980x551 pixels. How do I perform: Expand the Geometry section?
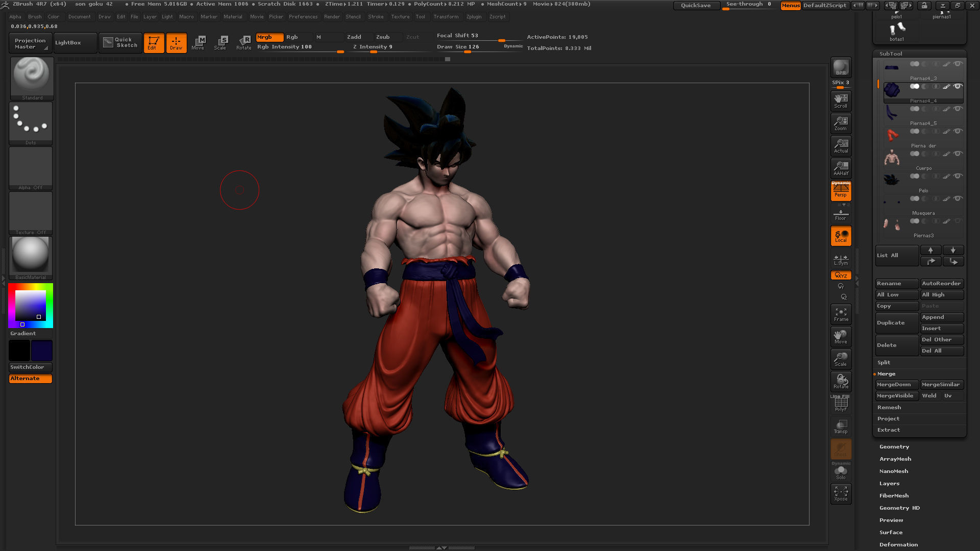coord(894,447)
